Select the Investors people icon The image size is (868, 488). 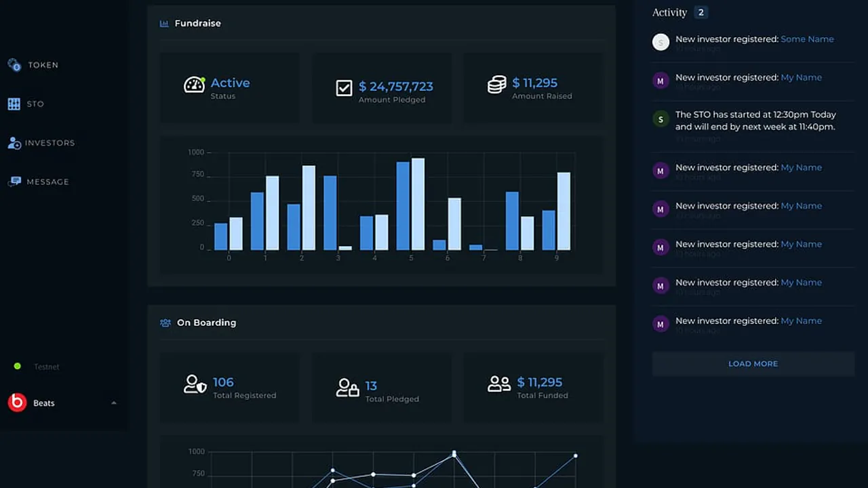coord(14,143)
